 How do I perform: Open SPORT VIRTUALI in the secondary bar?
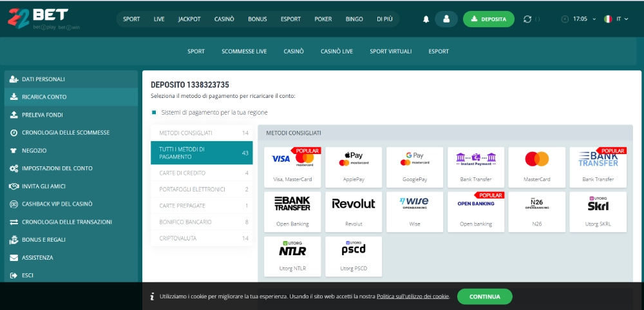pyautogui.click(x=391, y=52)
